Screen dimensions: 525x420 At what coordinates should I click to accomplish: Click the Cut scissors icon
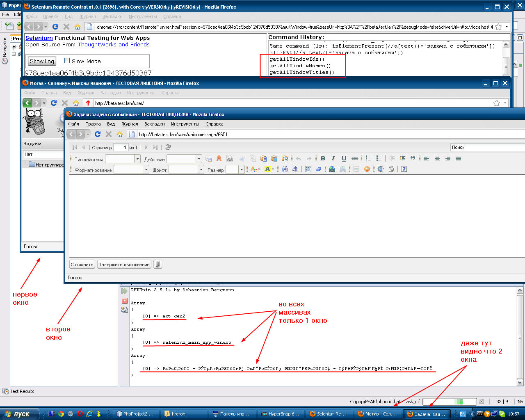pyautogui.click(x=242, y=158)
